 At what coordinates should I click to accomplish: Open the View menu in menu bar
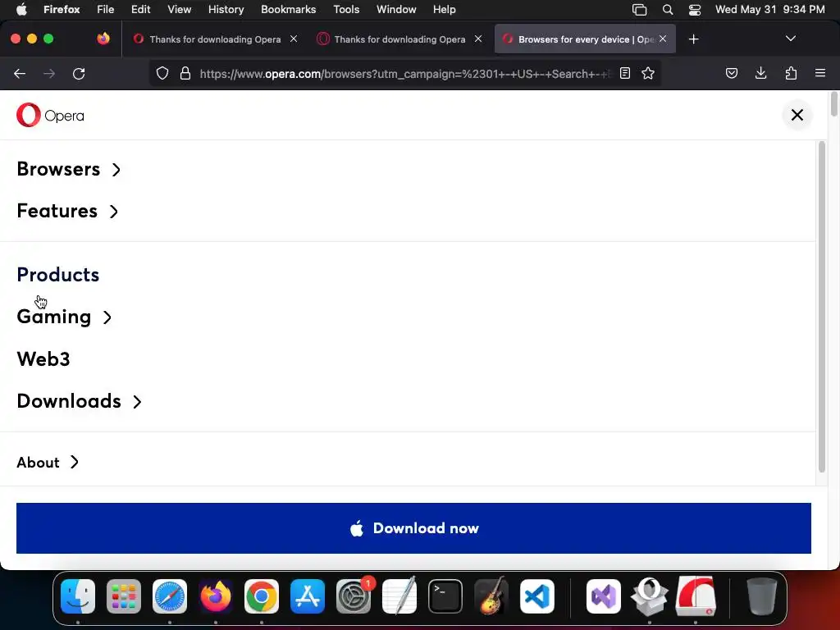pos(179,9)
